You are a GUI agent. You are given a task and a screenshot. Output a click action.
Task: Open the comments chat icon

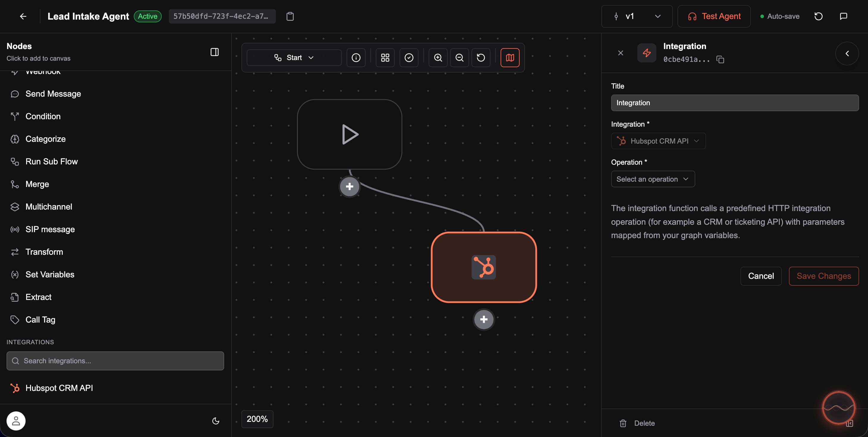tap(843, 16)
